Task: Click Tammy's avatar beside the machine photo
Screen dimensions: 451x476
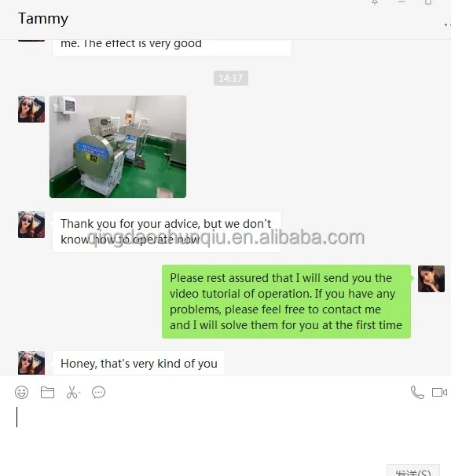Action: pyautogui.click(x=31, y=109)
